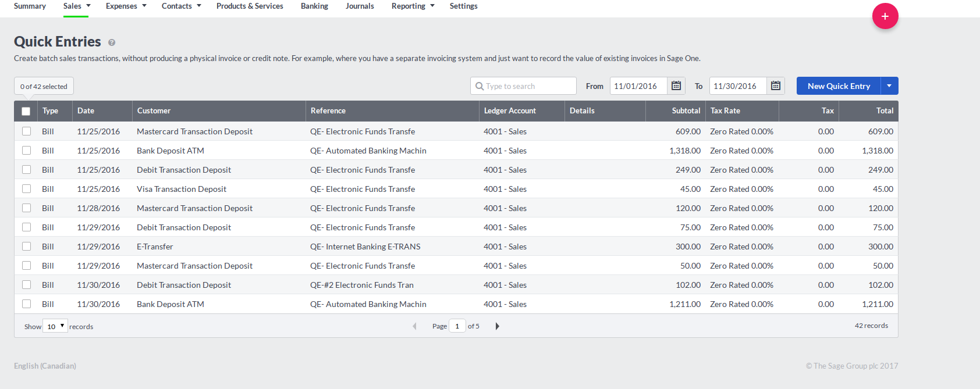Click the pink plus quick-create button

(885, 16)
